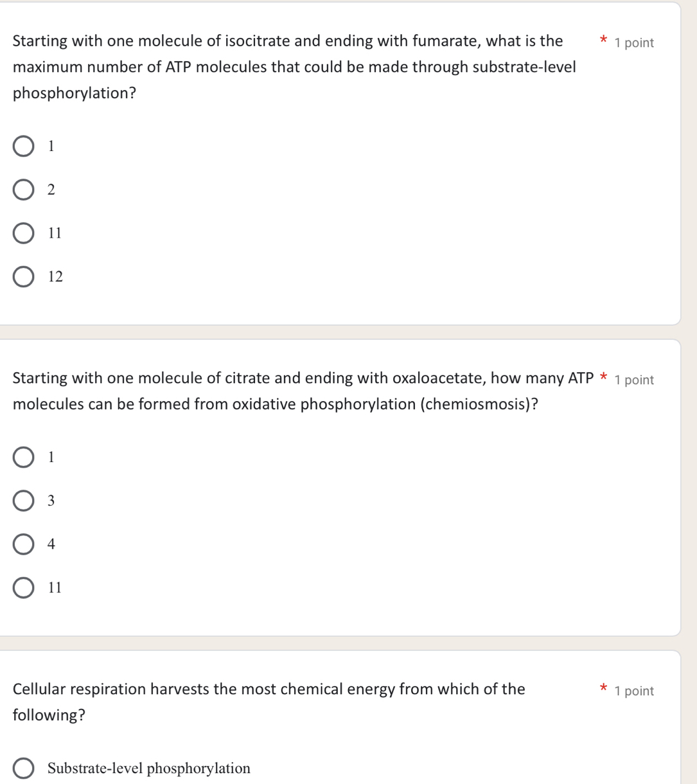The height and width of the screenshot is (784, 697).
Task: Select answer 2 for the isocitrate question
Action: pos(24,190)
